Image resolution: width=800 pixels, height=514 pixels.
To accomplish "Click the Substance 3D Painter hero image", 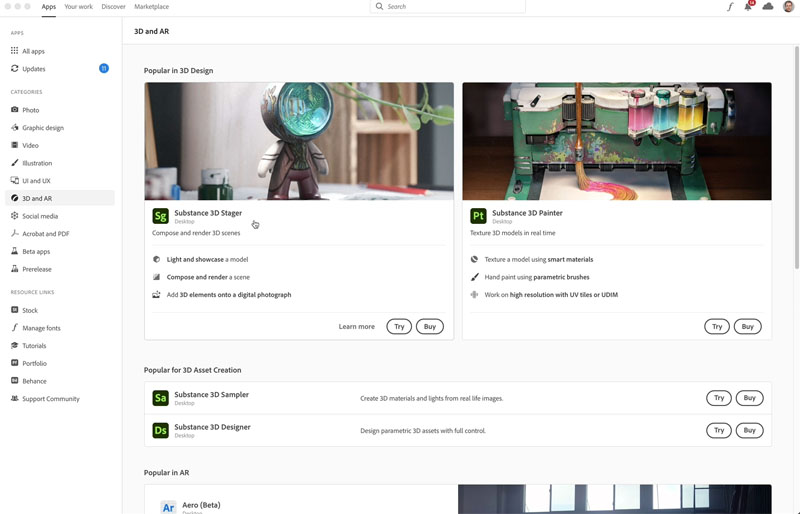I will click(617, 141).
